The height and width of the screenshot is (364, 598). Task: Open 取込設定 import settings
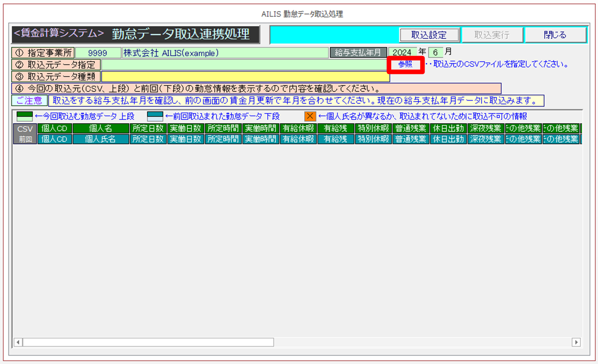[x=429, y=35]
